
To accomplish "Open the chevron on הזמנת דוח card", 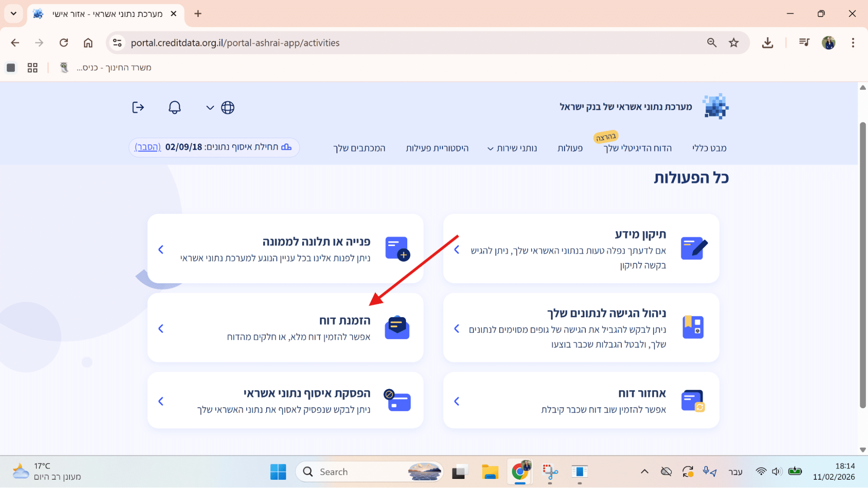I will click(x=161, y=328).
